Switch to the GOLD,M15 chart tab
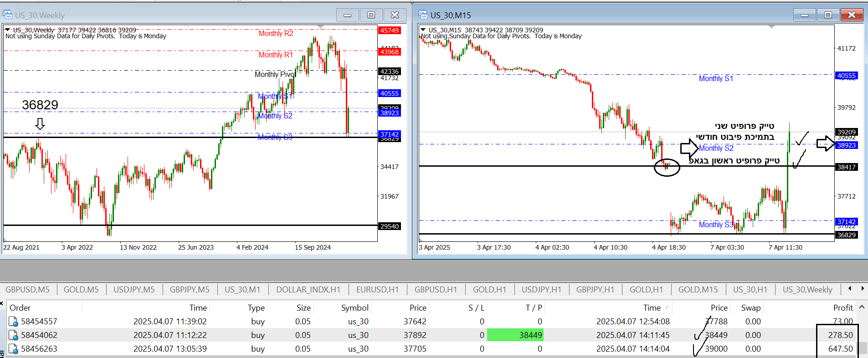This screenshot has width=868, height=358. click(698, 290)
